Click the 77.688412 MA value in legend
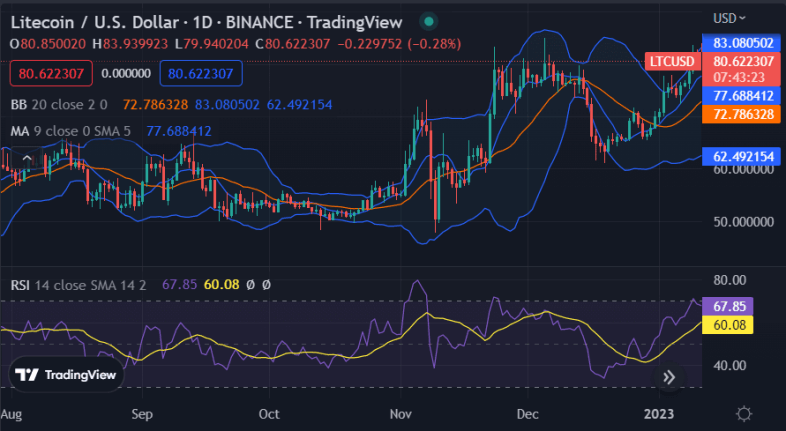 [x=179, y=131]
